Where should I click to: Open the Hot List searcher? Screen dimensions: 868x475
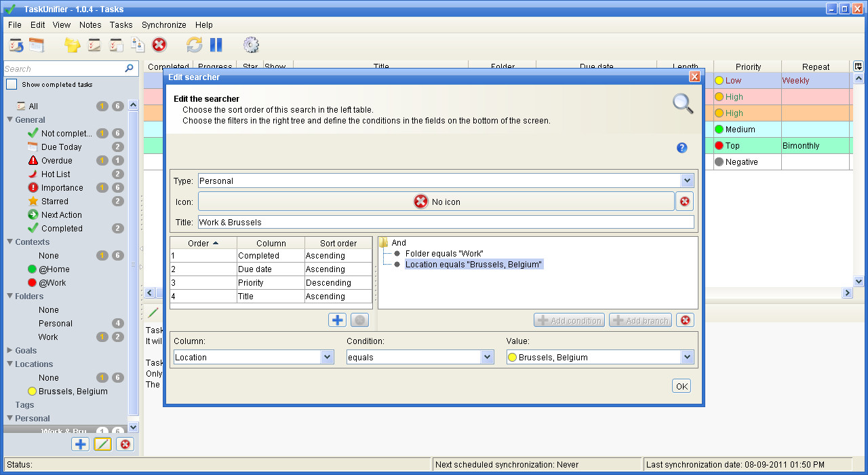pos(56,174)
